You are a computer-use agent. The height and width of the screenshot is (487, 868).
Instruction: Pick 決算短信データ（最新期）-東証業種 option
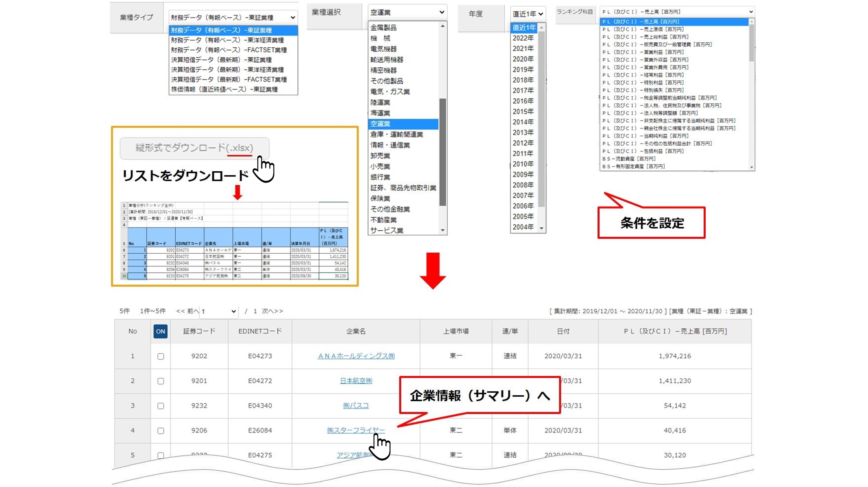pos(221,60)
